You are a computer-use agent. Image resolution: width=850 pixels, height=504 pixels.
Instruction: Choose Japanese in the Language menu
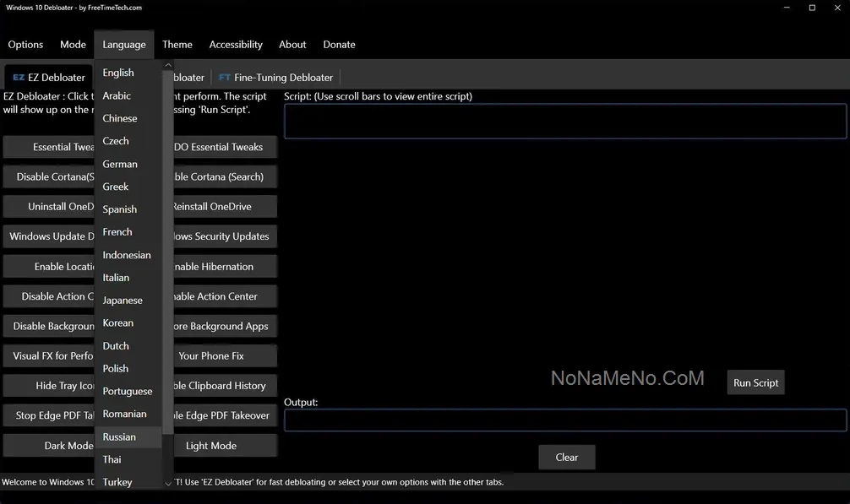click(x=123, y=301)
